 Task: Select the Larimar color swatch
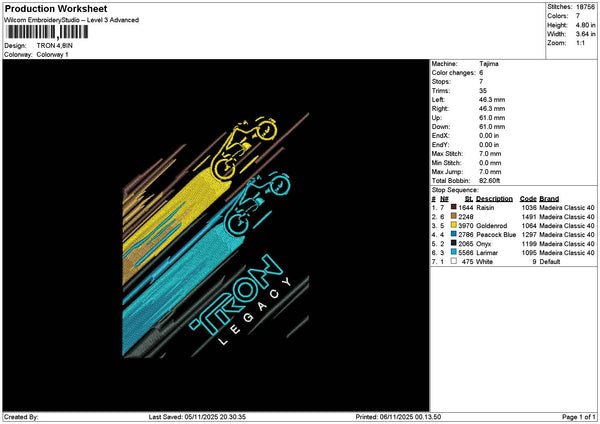point(453,252)
